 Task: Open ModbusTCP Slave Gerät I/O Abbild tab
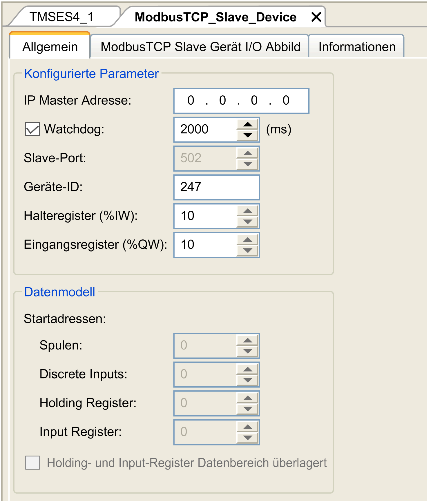200,47
